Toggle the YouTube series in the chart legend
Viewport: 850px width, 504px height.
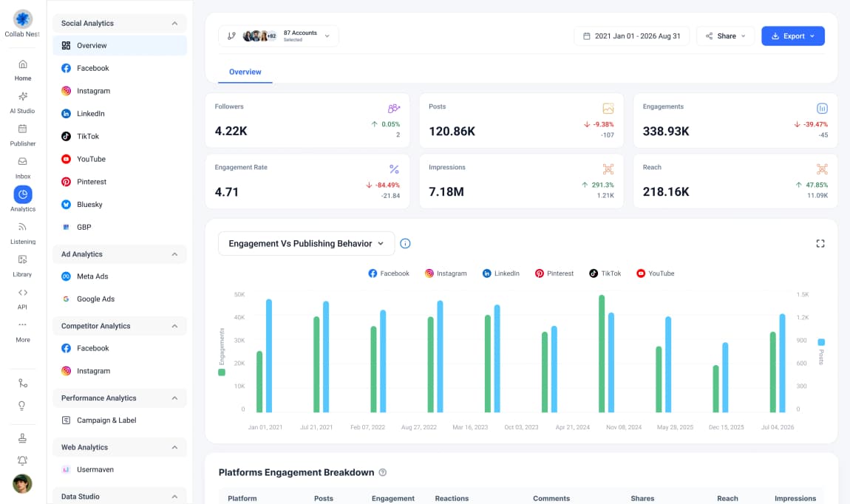tap(656, 273)
